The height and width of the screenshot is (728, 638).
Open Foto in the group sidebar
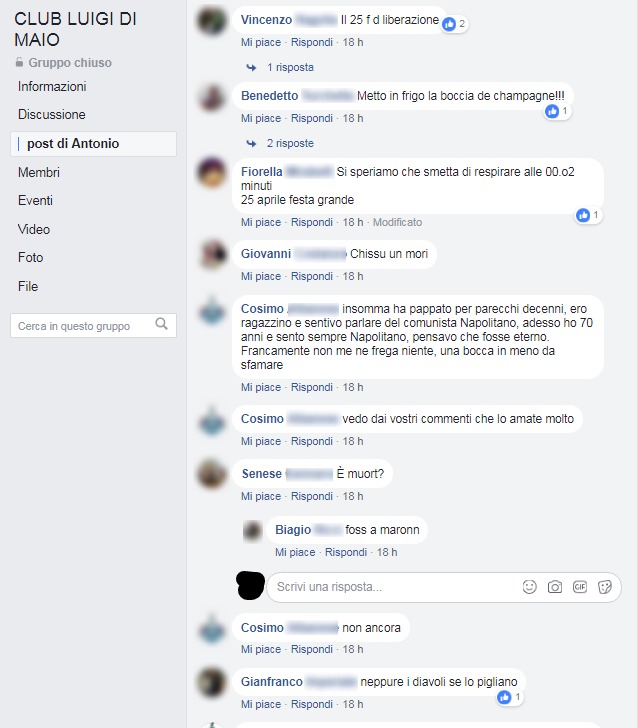click(x=31, y=257)
